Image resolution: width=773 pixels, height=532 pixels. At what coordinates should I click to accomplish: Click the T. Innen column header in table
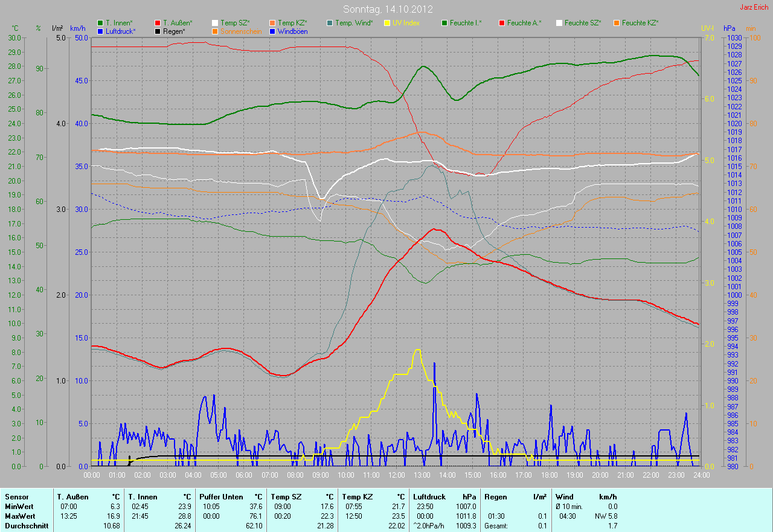tap(143, 497)
